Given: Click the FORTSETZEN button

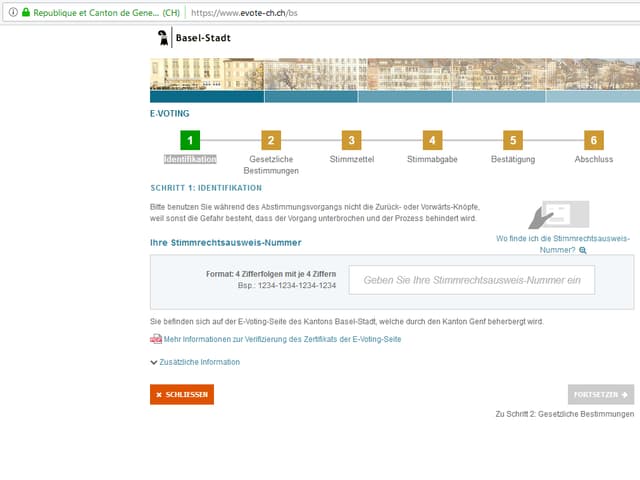Looking at the screenshot, I should pyautogui.click(x=601, y=394).
